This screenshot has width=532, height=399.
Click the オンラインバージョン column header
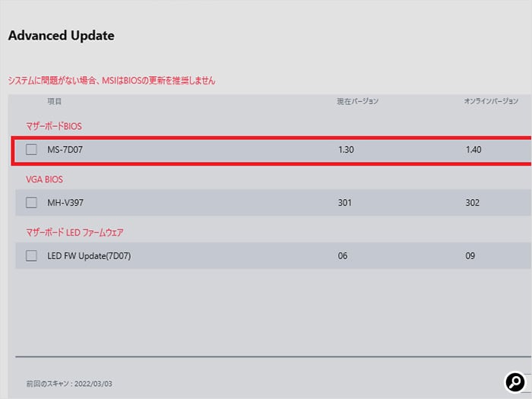pos(491,101)
